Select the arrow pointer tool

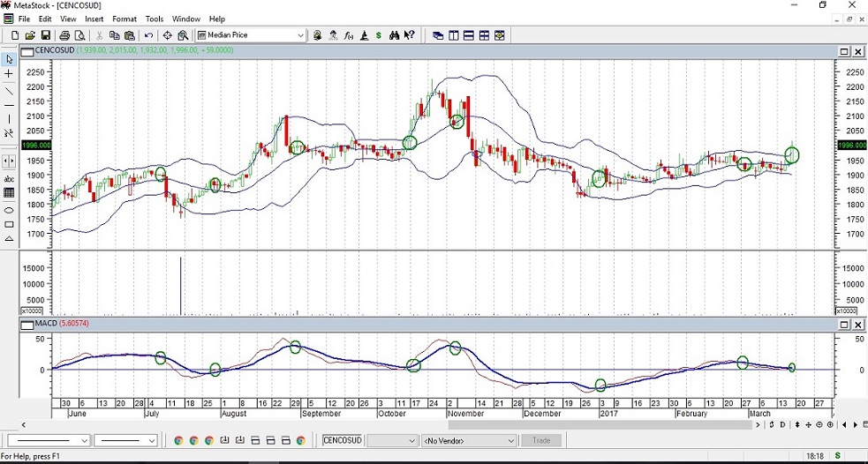[x=9, y=59]
